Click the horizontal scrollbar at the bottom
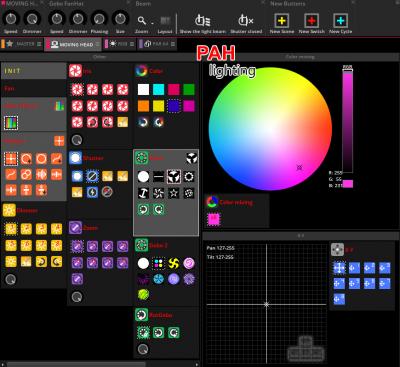The image size is (400, 367). pyautogui.click(x=76, y=364)
